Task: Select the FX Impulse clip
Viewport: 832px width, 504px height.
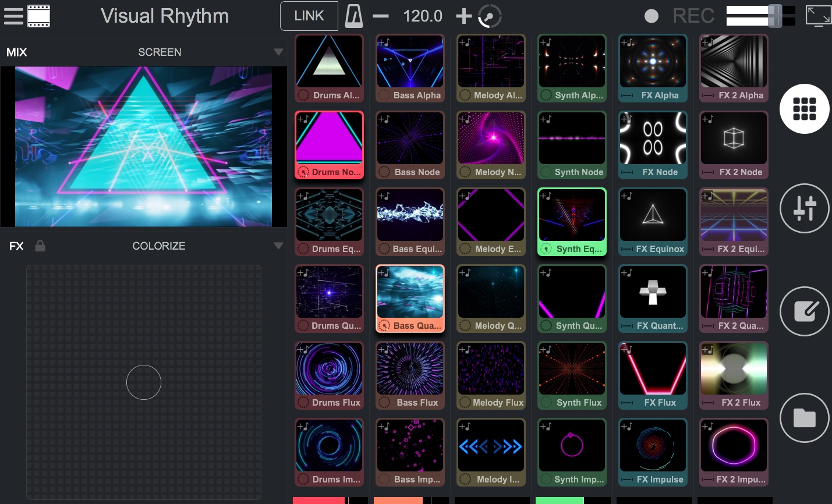Action: [x=653, y=452]
